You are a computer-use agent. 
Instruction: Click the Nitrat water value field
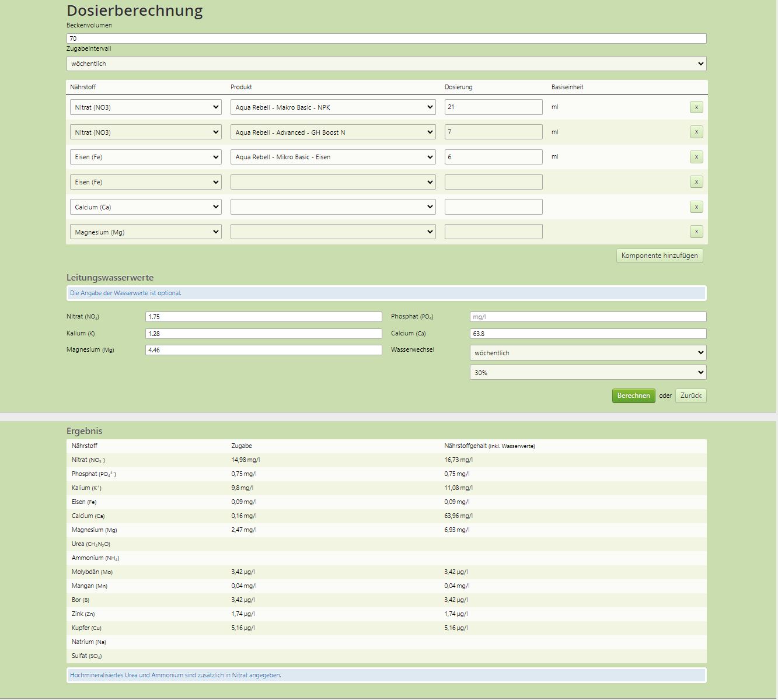pos(263,317)
